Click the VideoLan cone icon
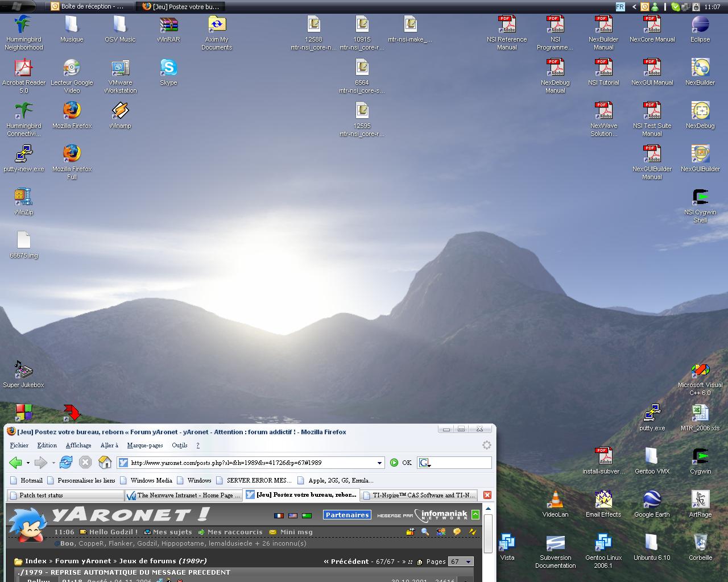Screen dimensions: 728x582 click(x=555, y=501)
